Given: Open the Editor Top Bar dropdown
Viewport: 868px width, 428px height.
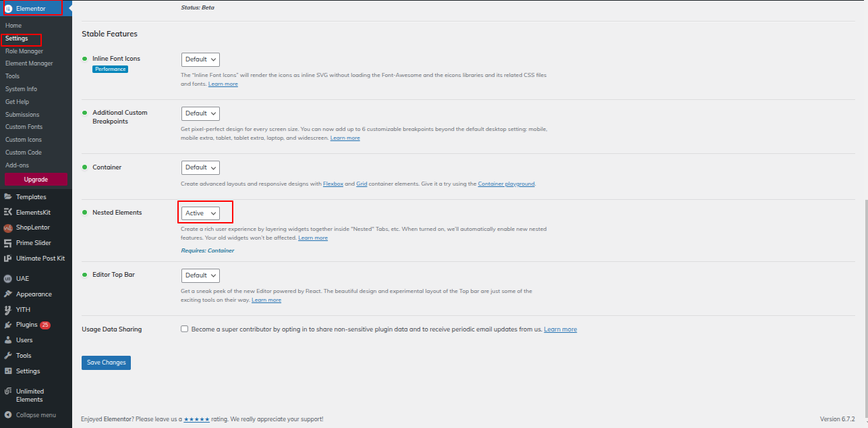Looking at the screenshot, I should click(200, 275).
